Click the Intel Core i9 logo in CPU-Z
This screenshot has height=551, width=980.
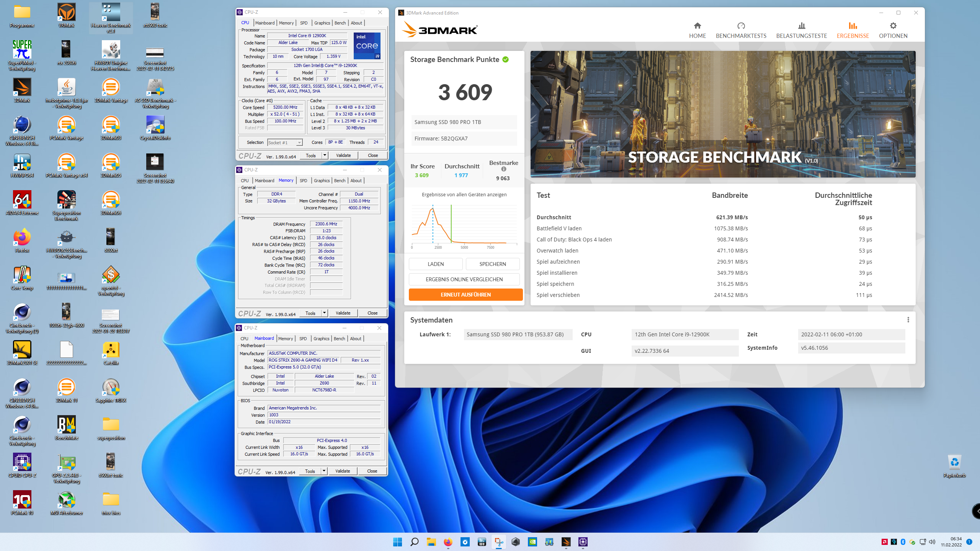click(x=367, y=46)
